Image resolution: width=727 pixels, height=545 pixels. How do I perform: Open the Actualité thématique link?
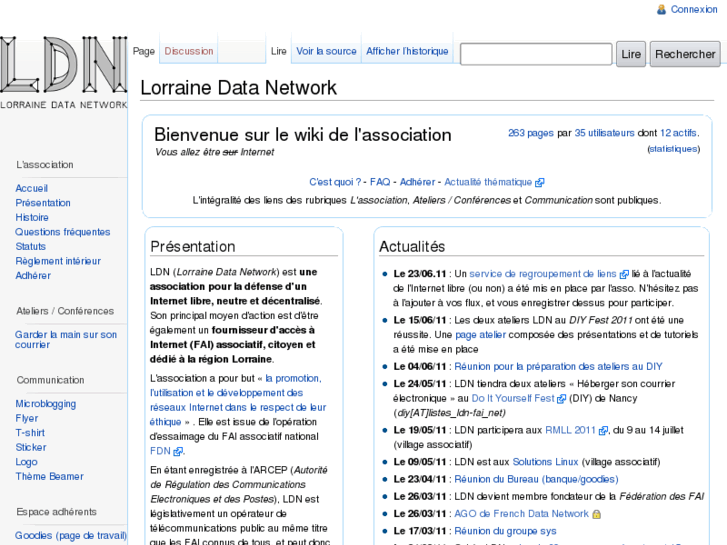[488, 182]
